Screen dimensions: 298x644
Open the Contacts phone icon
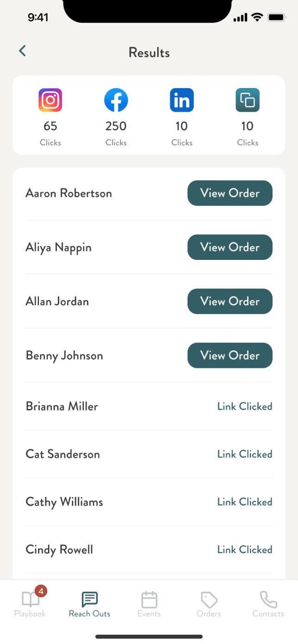point(268,600)
